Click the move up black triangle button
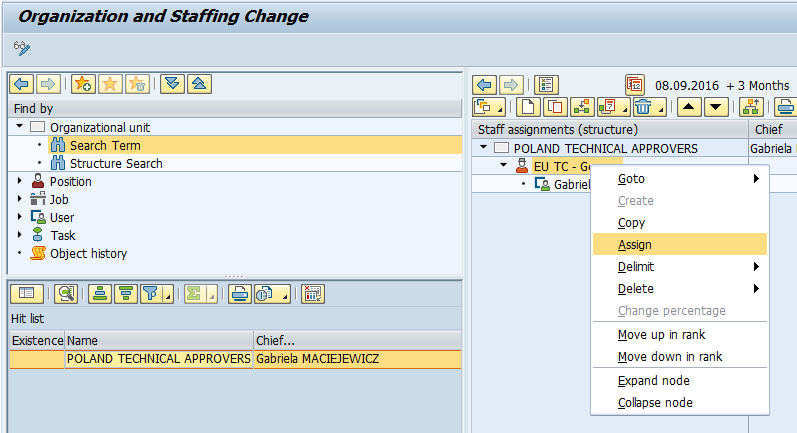 [690, 107]
